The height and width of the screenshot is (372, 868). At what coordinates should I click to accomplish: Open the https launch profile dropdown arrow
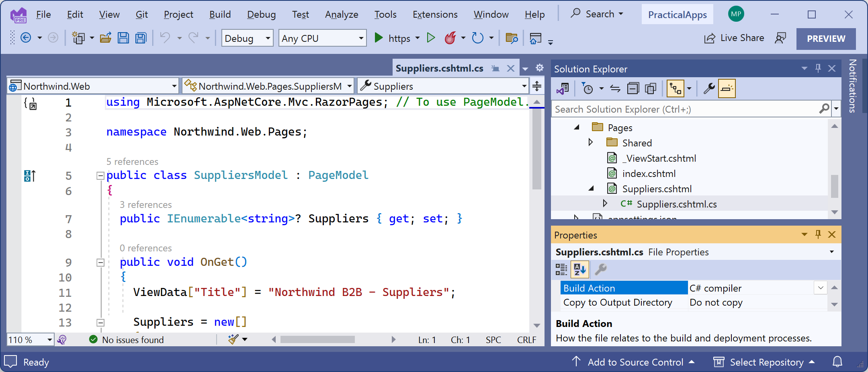[417, 38]
